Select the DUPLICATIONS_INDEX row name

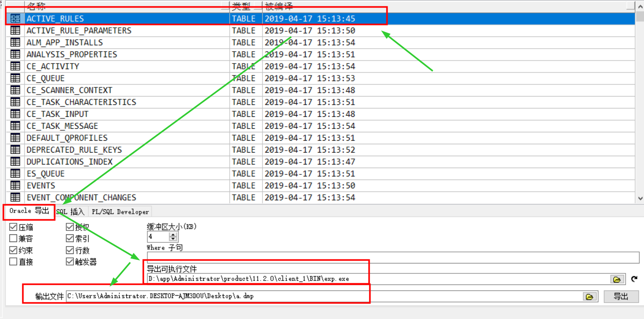(x=70, y=162)
